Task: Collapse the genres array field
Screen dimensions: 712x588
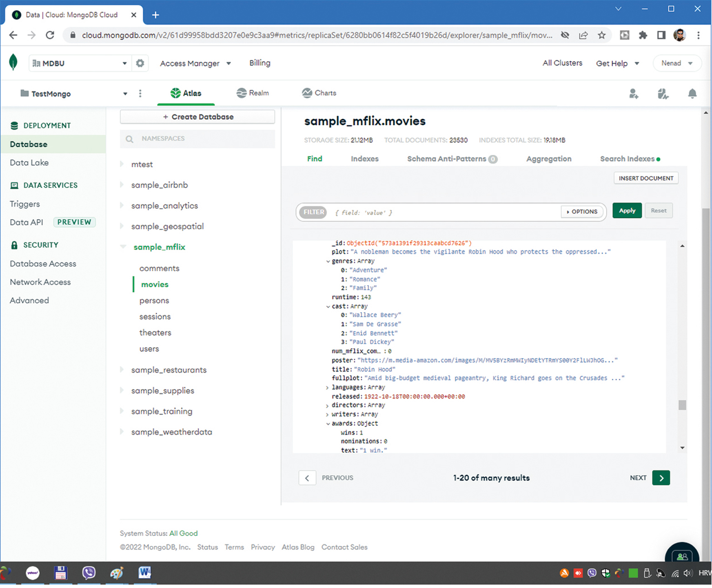Action: click(328, 261)
